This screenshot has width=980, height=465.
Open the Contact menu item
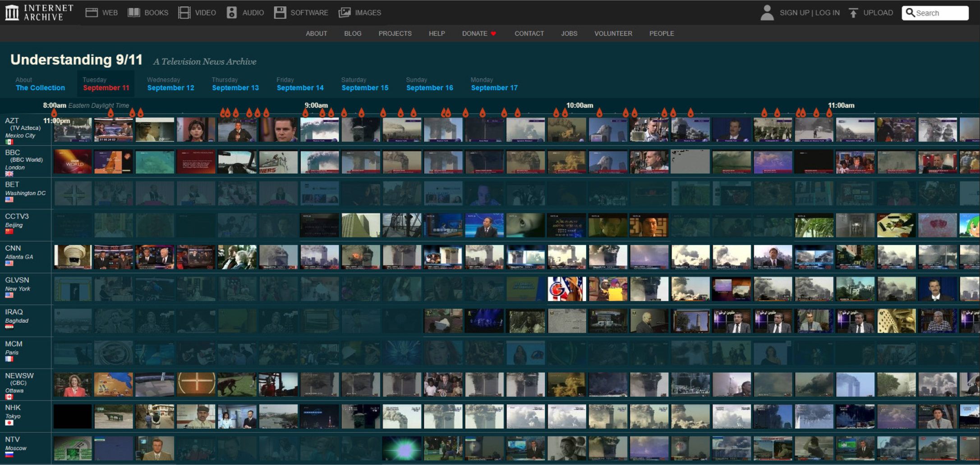tap(529, 34)
